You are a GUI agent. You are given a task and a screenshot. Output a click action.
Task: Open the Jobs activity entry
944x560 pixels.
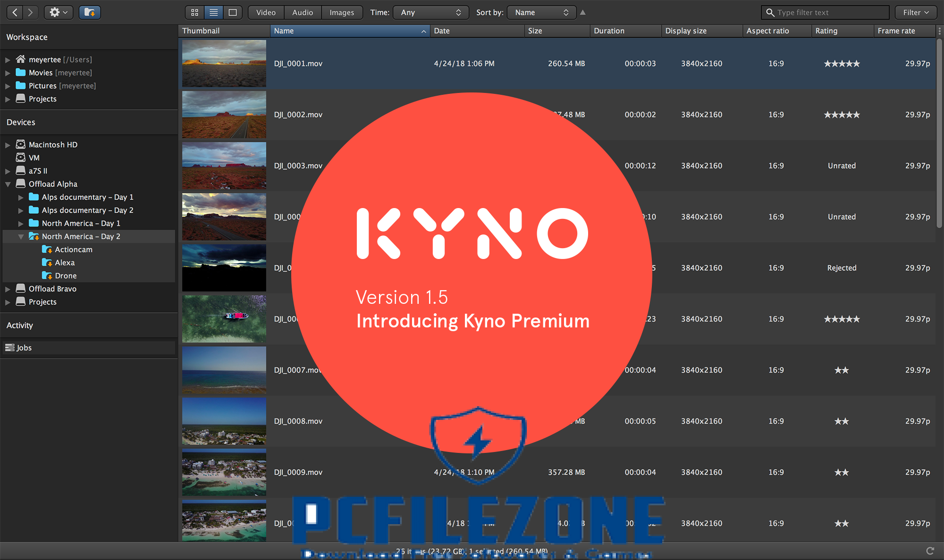[24, 348]
